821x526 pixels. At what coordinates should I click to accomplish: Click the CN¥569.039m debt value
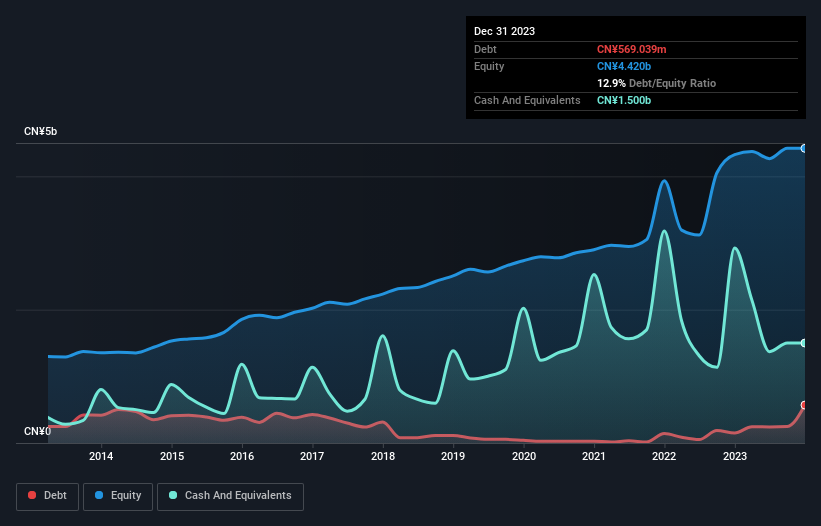pyautogui.click(x=631, y=49)
